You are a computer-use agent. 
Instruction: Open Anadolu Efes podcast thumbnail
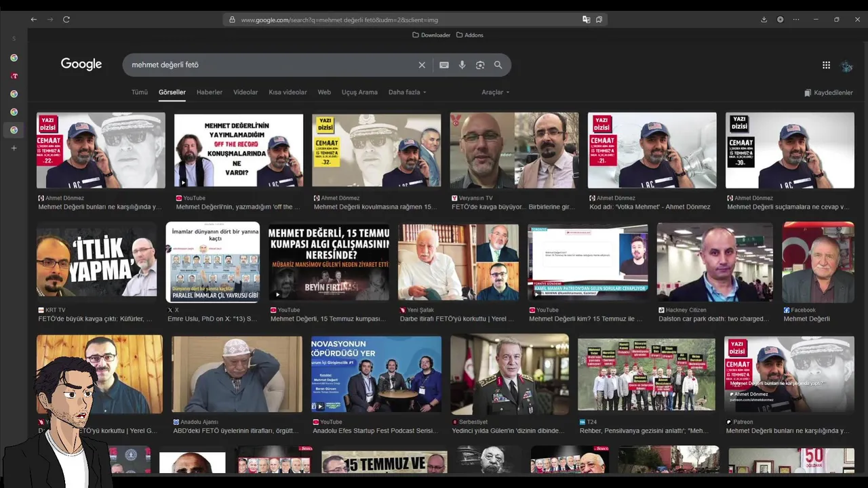(x=376, y=374)
